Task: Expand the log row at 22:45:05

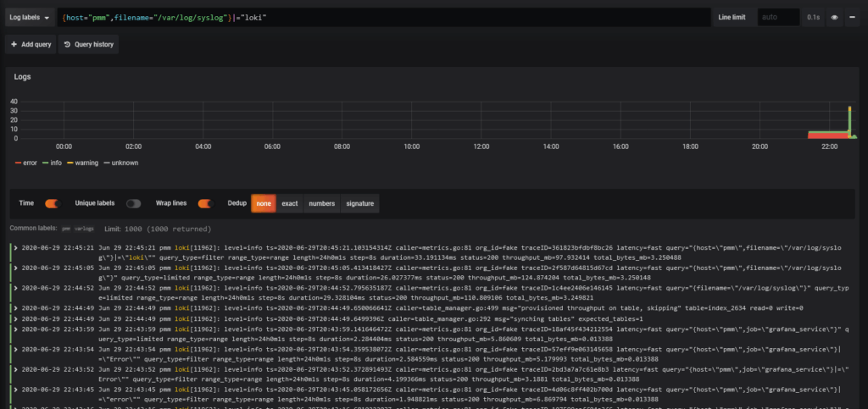Action: point(15,266)
